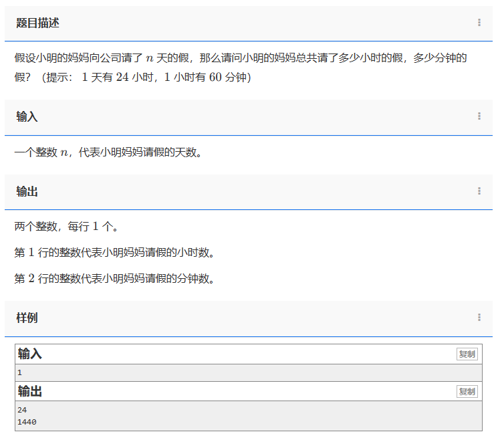
Task: Click the line starting 第 2 行的整数
Action: [x=114, y=279]
